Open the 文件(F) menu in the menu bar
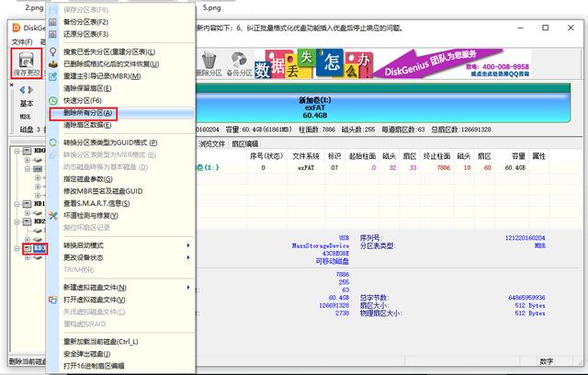This screenshot has width=588, height=375. 22,42
